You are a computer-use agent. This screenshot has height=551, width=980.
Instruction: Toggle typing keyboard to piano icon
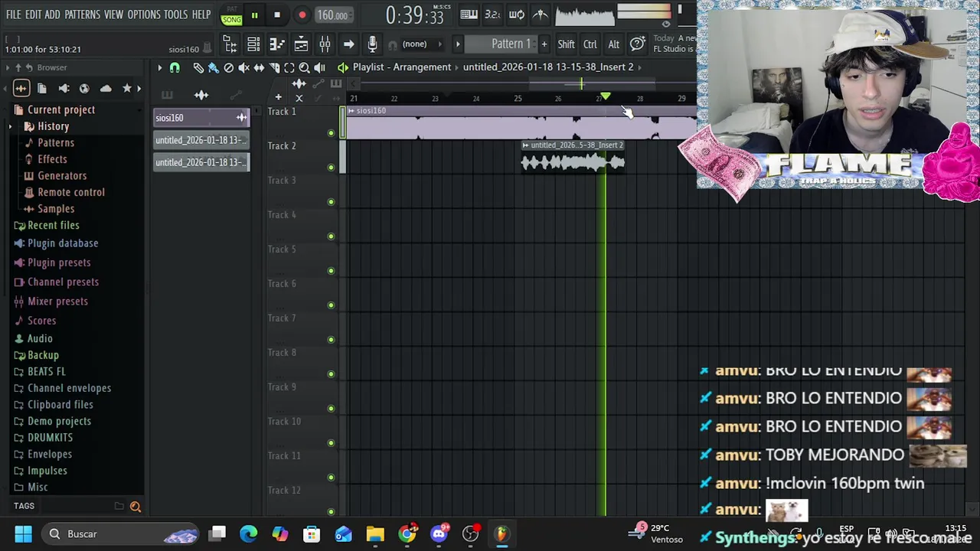(x=469, y=15)
